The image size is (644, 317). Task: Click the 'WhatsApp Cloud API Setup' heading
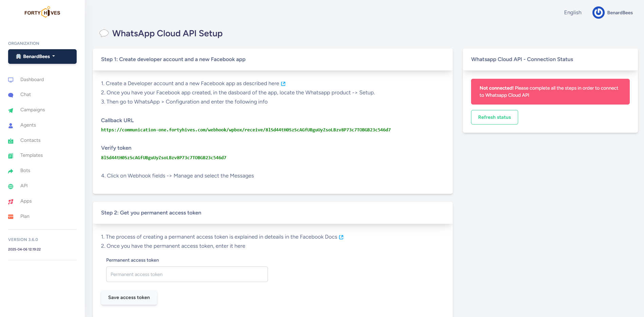[x=168, y=33]
